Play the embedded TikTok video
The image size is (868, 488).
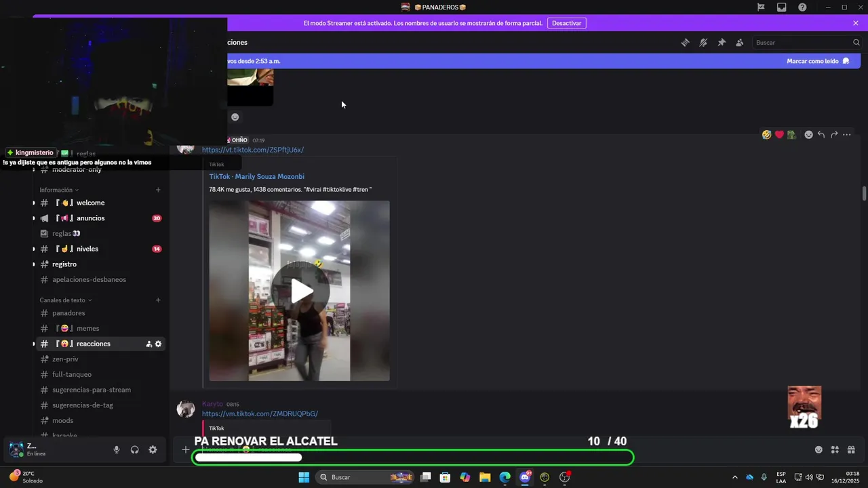(300, 291)
